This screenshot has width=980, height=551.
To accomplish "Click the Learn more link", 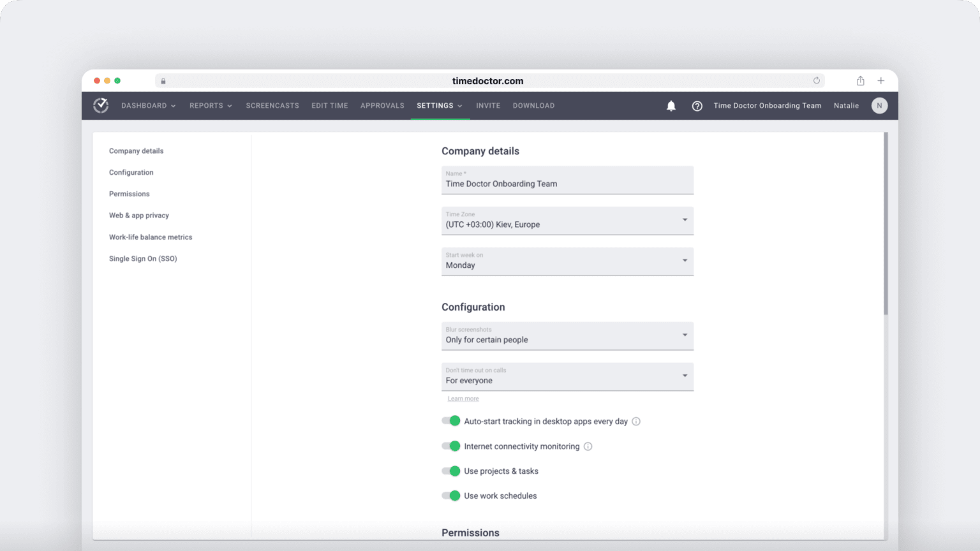I will pos(463,398).
